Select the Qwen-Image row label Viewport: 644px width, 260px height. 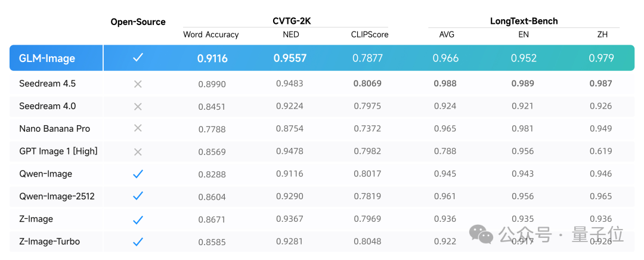pos(45,174)
